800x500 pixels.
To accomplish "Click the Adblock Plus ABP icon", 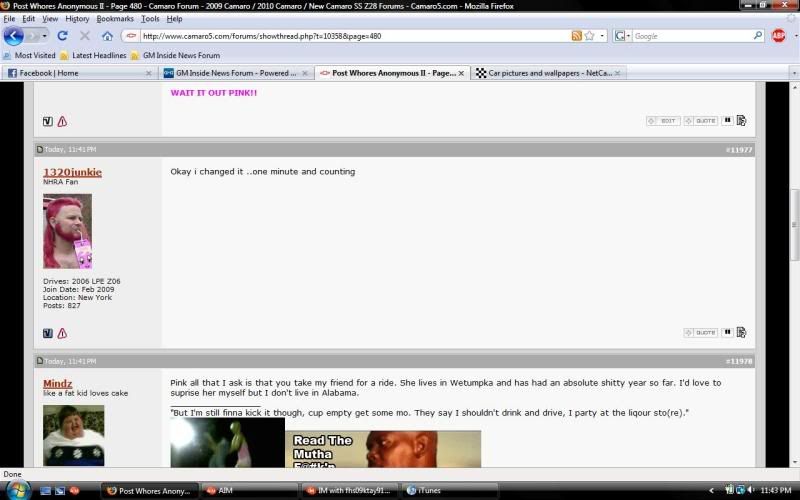I will point(779,36).
